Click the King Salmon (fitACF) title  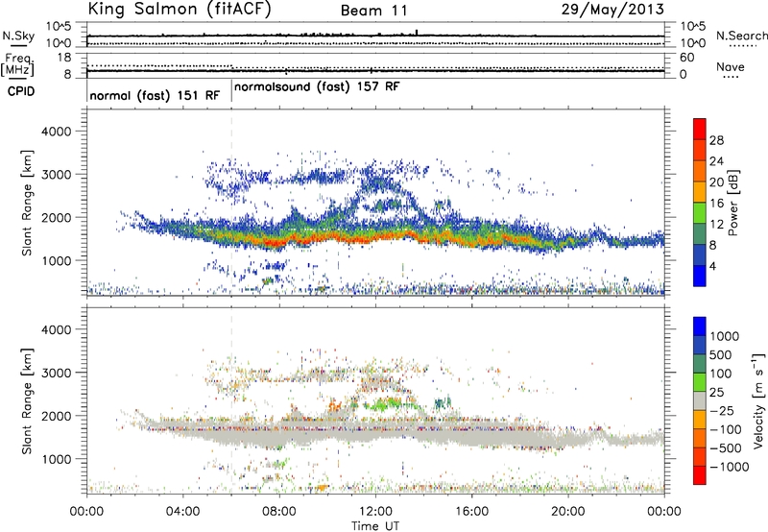click(180, 10)
